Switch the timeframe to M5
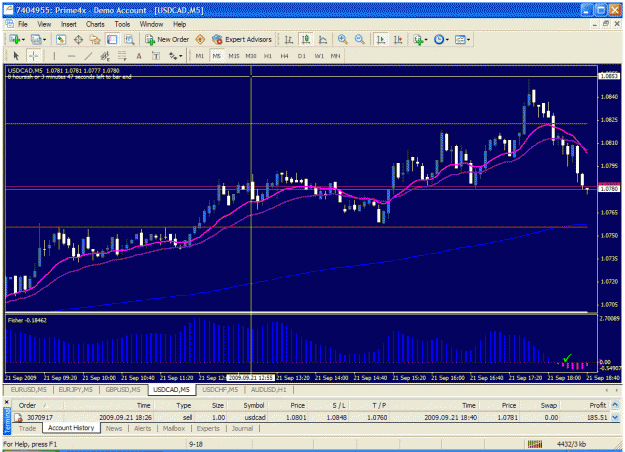The image size is (625, 452). tap(216, 56)
